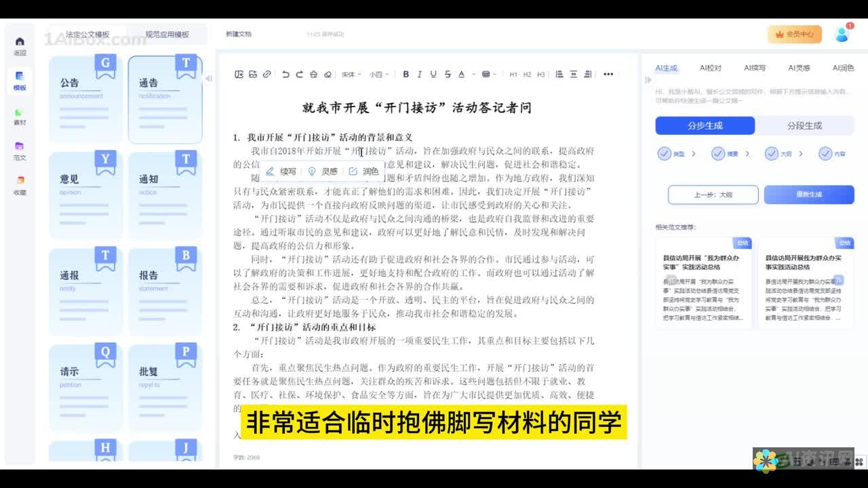Choose 灵感 in the floating text menu
Image resolution: width=868 pixels, height=488 pixels.
click(x=323, y=171)
